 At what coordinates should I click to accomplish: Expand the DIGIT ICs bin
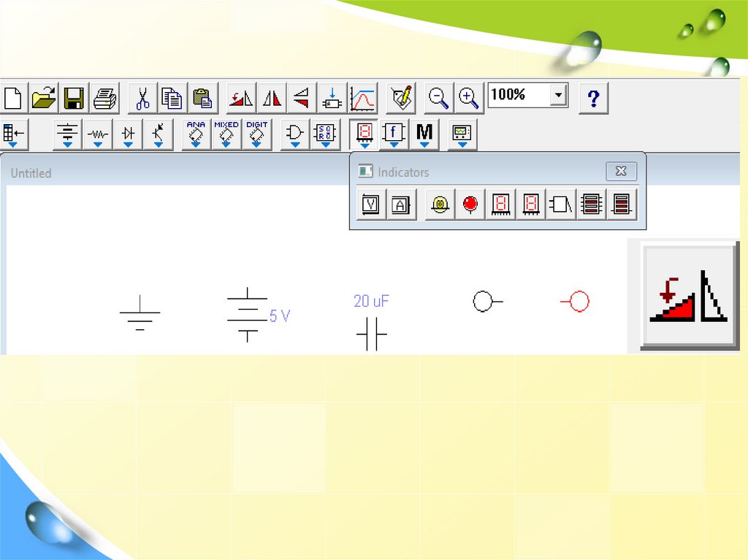(256, 134)
